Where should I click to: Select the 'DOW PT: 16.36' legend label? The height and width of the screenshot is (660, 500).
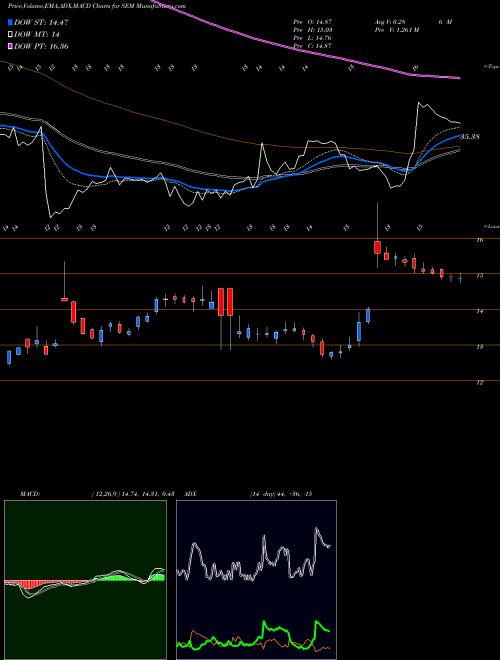[41, 46]
